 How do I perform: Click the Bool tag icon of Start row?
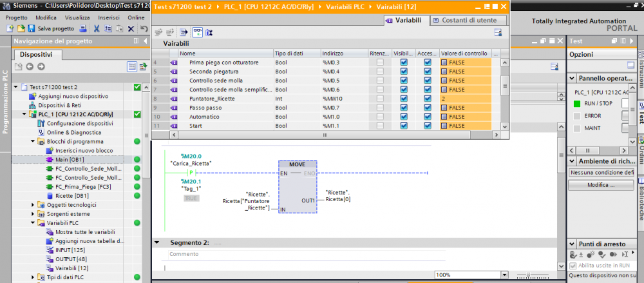click(x=173, y=126)
